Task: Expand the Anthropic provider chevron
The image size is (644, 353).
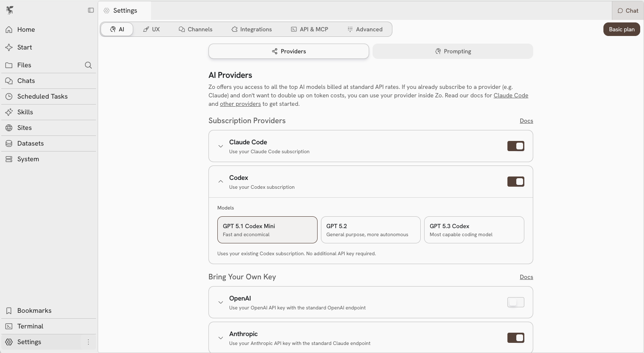Action: click(221, 338)
